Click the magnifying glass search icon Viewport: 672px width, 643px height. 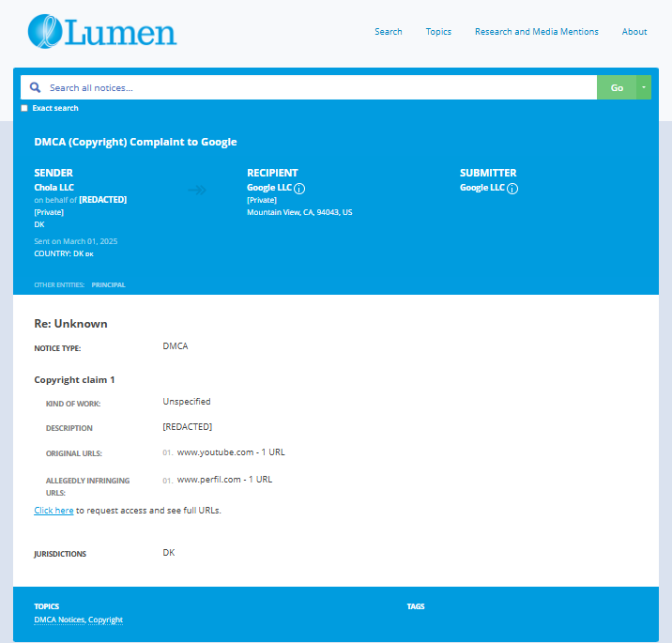click(35, 87)
